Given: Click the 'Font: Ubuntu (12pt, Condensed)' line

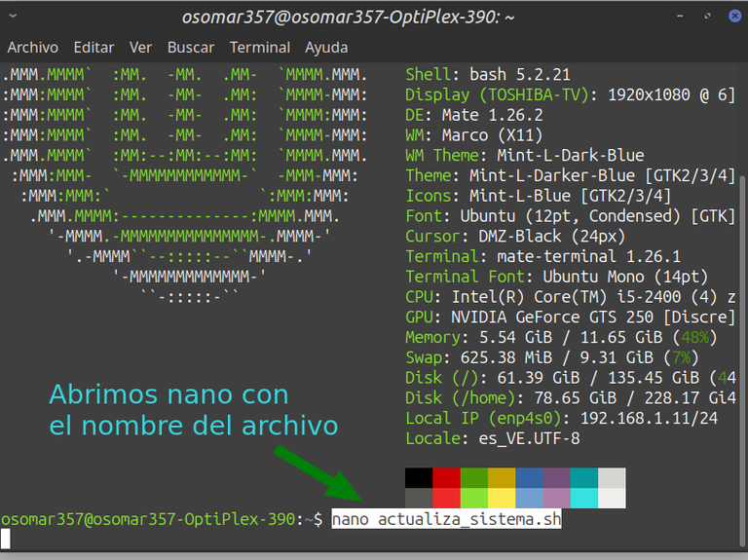Looking at the screenshot, I should (x=570, y=216).
